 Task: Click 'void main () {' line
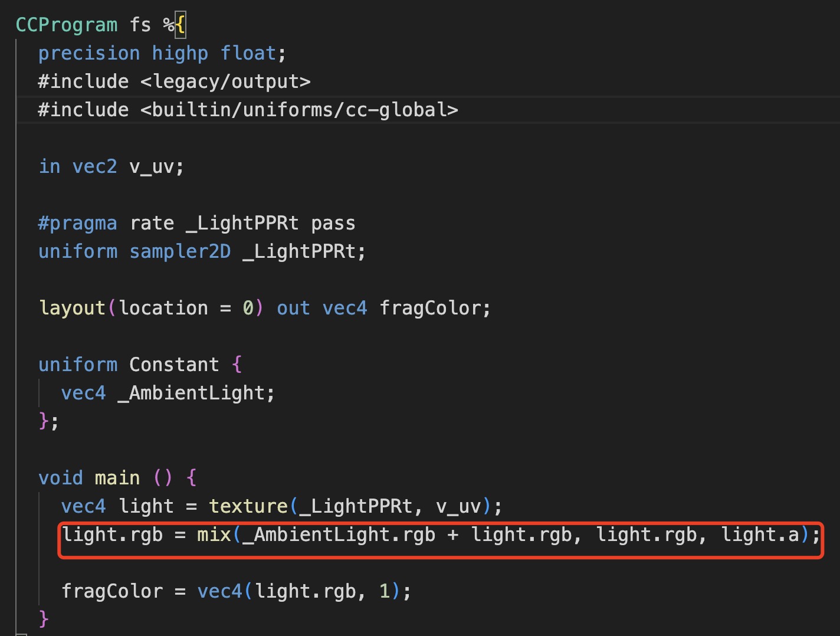117,478
